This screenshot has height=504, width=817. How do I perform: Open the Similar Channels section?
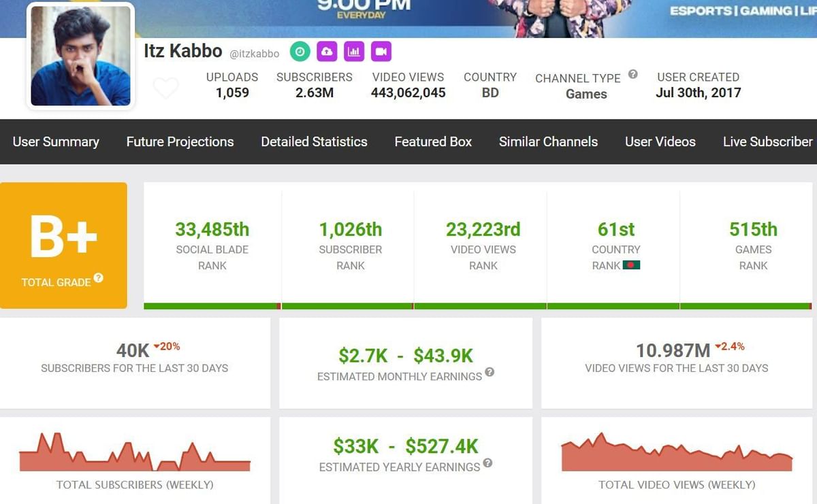pyautogui.click(x=548, y=141)
